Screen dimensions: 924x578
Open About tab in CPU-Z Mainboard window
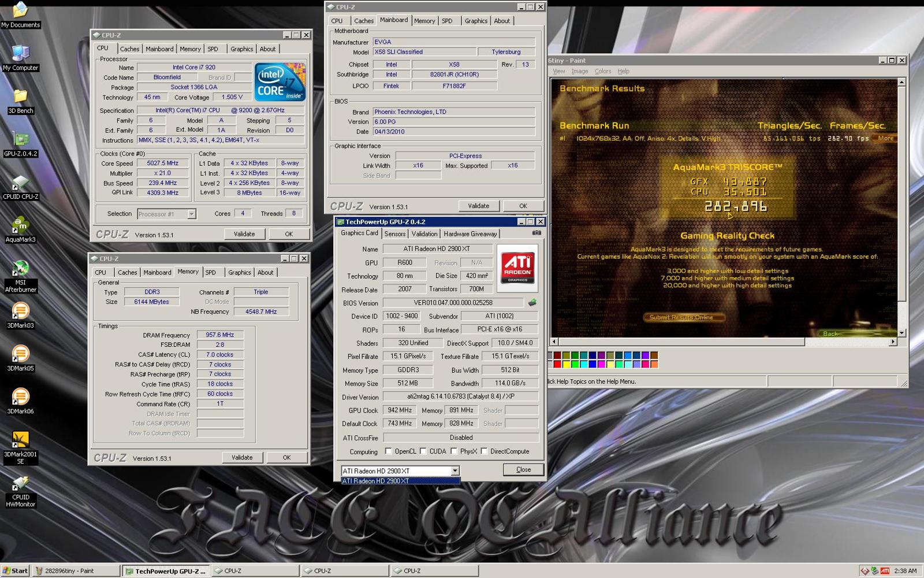coord(502,21)
